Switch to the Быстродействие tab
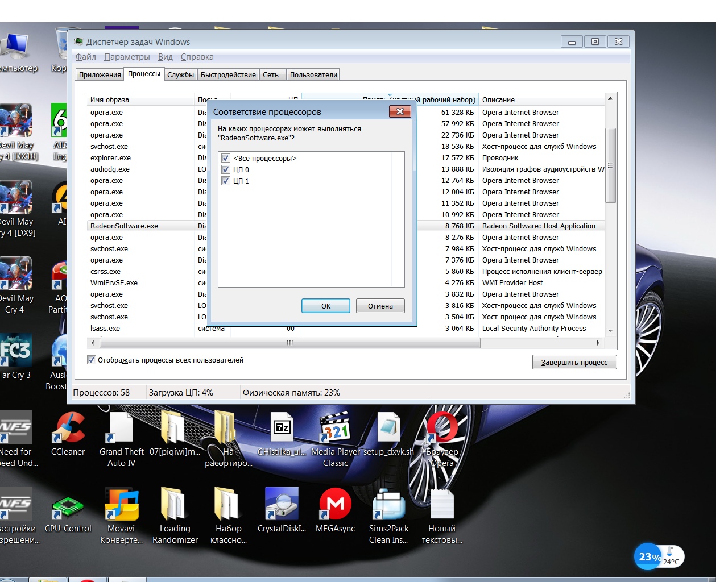The image size is (728, 582). [x=228, y=75]
